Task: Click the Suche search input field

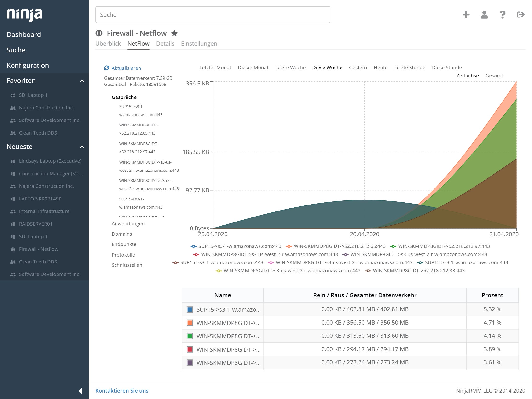Action: point(213,15)
